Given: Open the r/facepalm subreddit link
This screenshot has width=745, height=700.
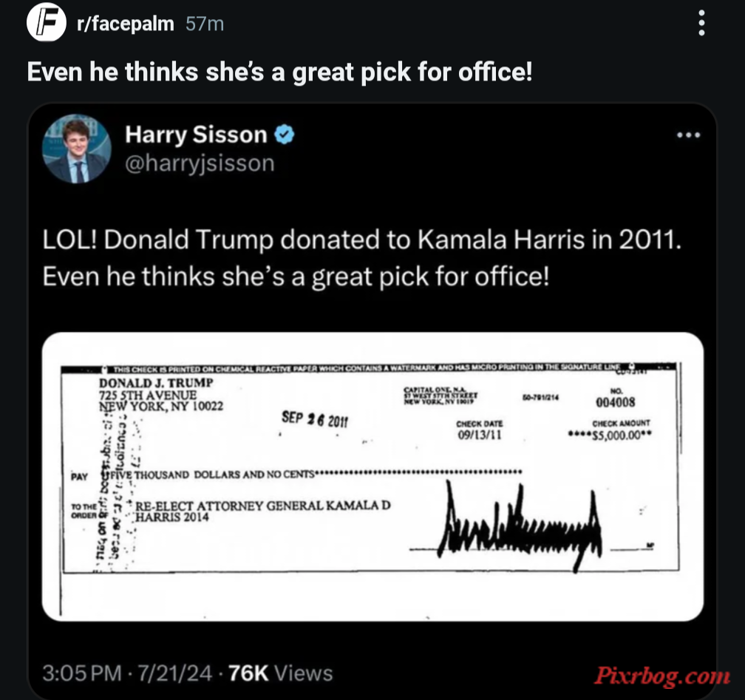Looking at the screenshot, I should [126, 24].
